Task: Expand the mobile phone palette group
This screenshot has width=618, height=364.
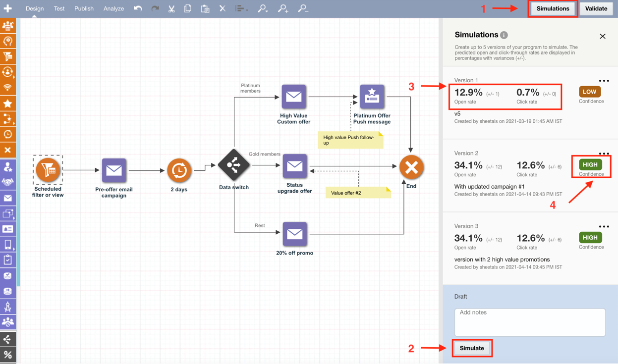Action: pyautogui.click(x=8, y=245)
